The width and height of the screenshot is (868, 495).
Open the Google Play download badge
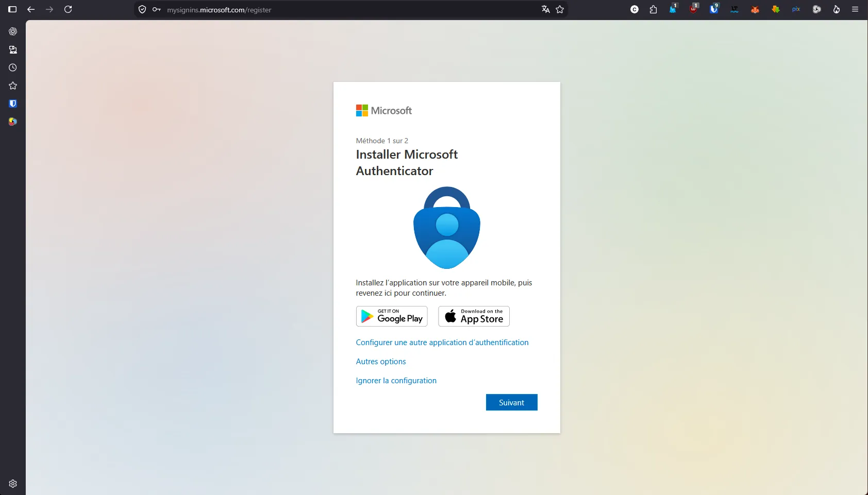coord(392,316)
